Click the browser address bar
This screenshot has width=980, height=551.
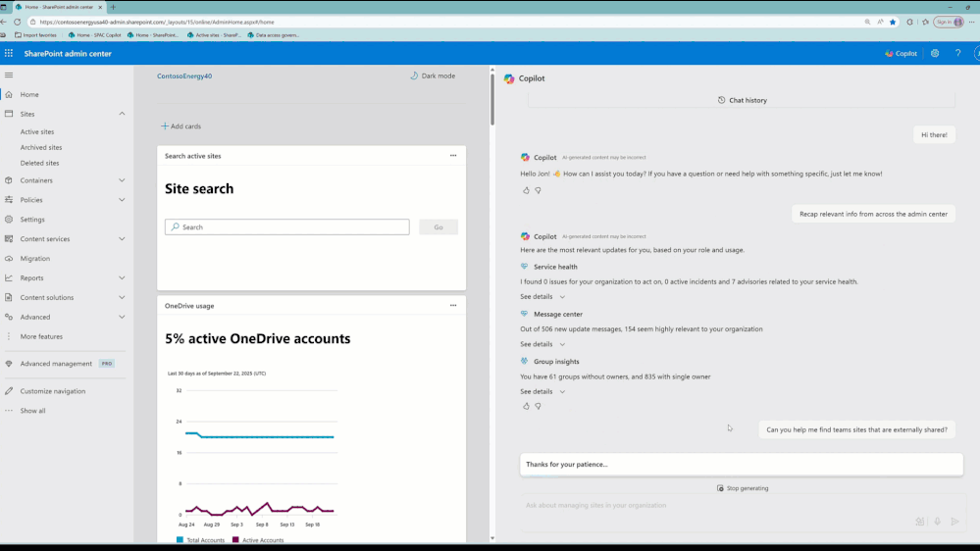coord(443,22)
